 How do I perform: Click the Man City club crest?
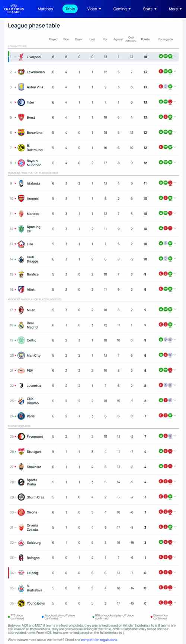[21, 356]
